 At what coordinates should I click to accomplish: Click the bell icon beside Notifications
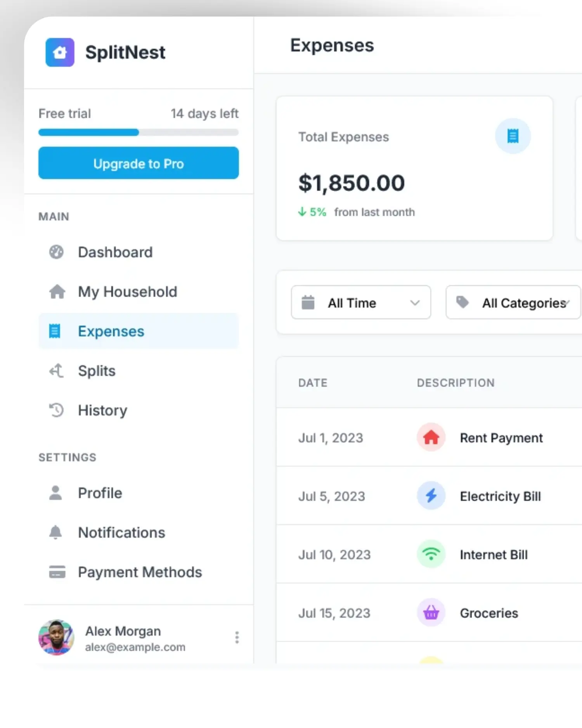(55, 532)
